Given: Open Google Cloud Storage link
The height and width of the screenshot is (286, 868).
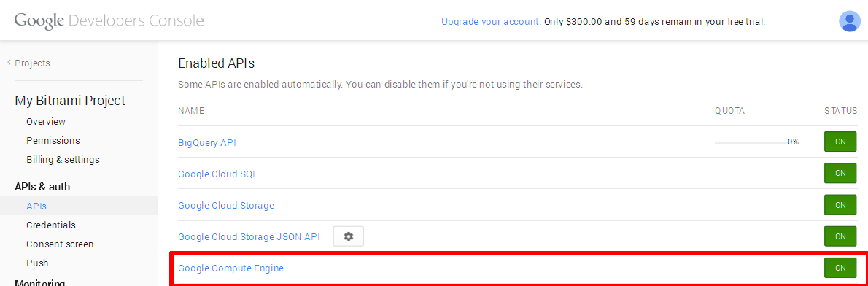Looking at the screenshot, I should point(226,205).
